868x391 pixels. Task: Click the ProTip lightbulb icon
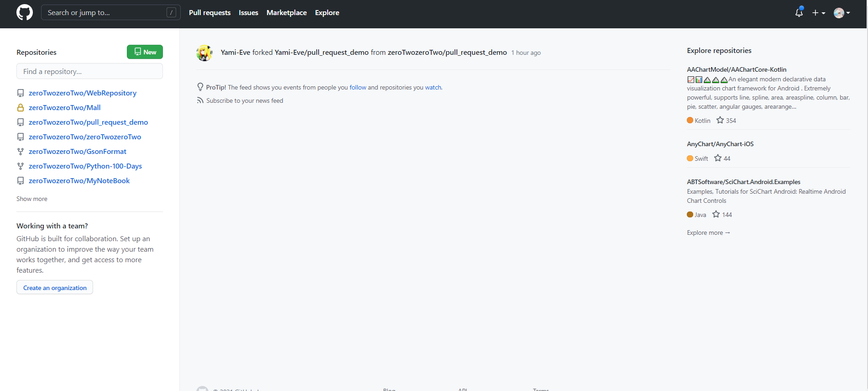point(200,87)
